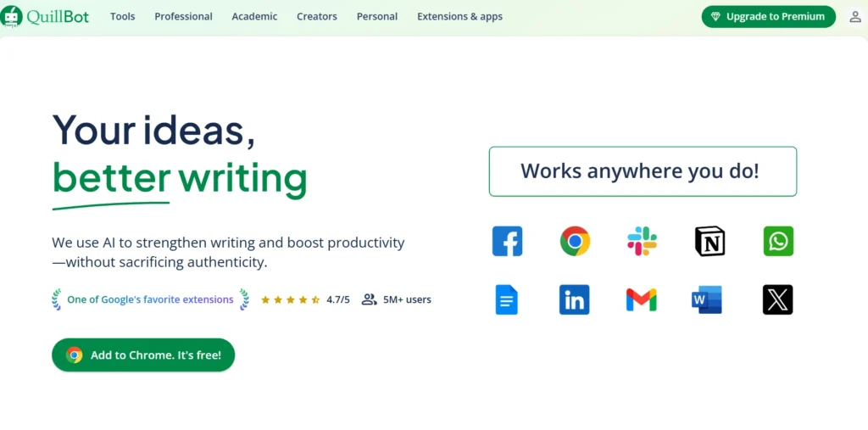Viewport: 868px width, 430px height.
Task: Select the Google Chrome app icon
Action: [575, 241]
